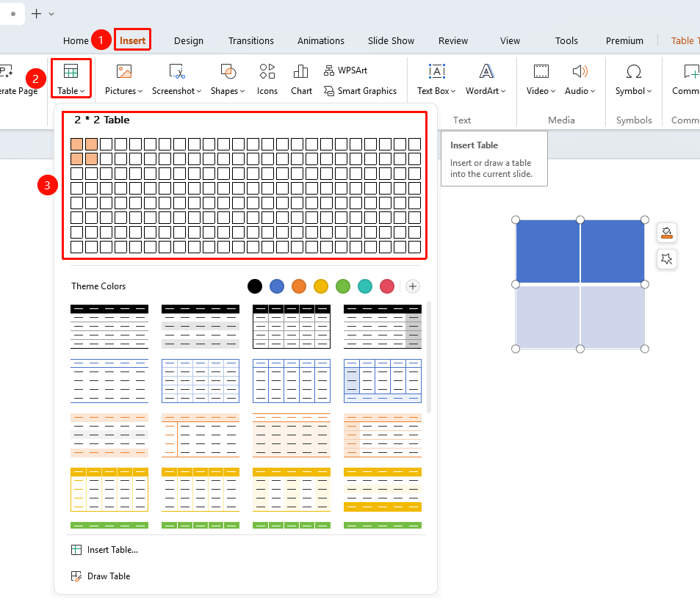Open the Slide Show tab
This screenshot has width=700, height=602.
391,40
